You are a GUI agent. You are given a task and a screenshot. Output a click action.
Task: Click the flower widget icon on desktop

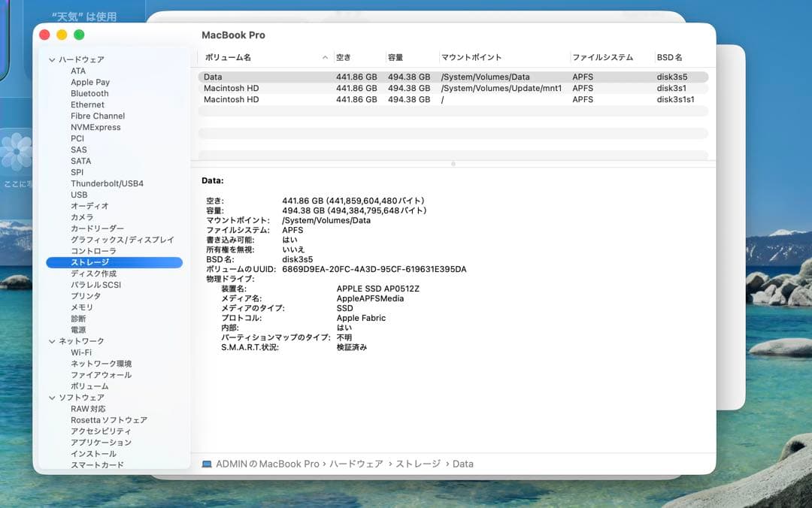tap(17, 152)
